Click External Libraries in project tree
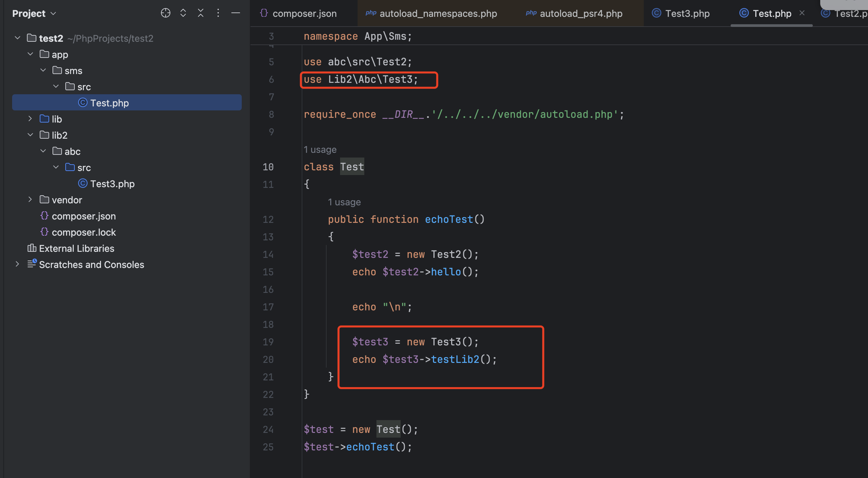 76,248
